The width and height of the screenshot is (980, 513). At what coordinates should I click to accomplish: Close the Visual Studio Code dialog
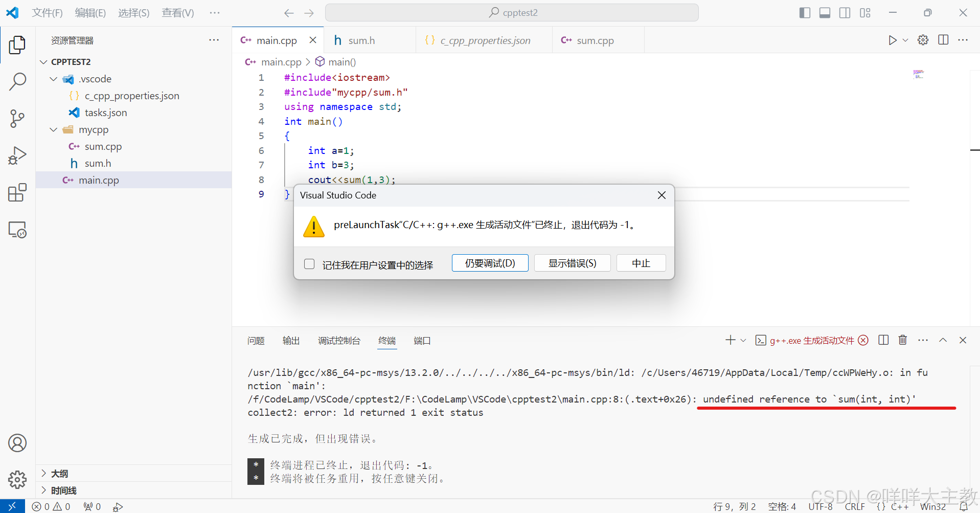point(662,195)
